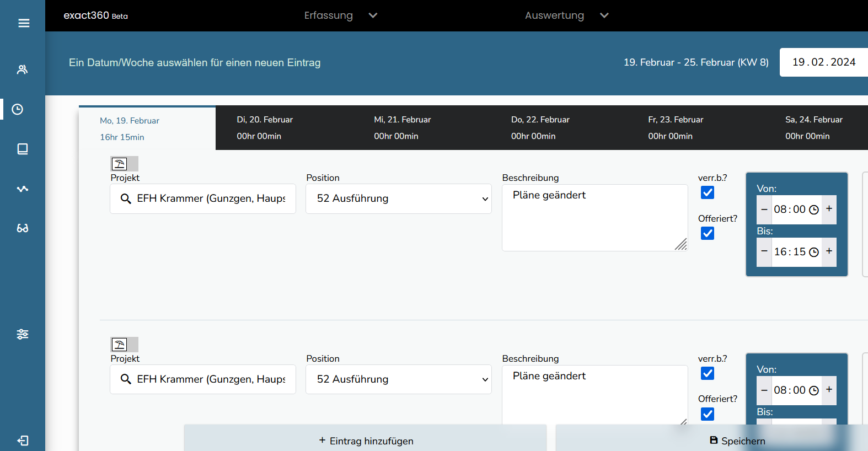Click the first entry Beschreibung text area
The width and height of the screenshot is (868, 451).
594,217
